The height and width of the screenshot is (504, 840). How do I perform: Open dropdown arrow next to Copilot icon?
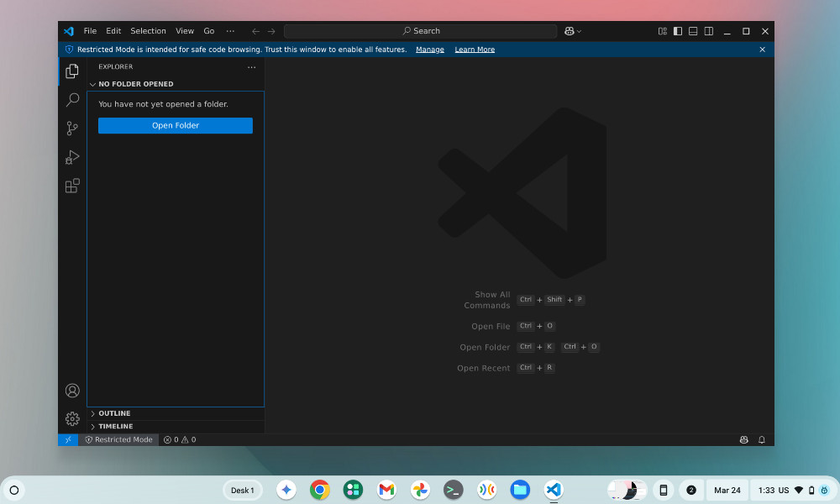[x=579, y=31]
